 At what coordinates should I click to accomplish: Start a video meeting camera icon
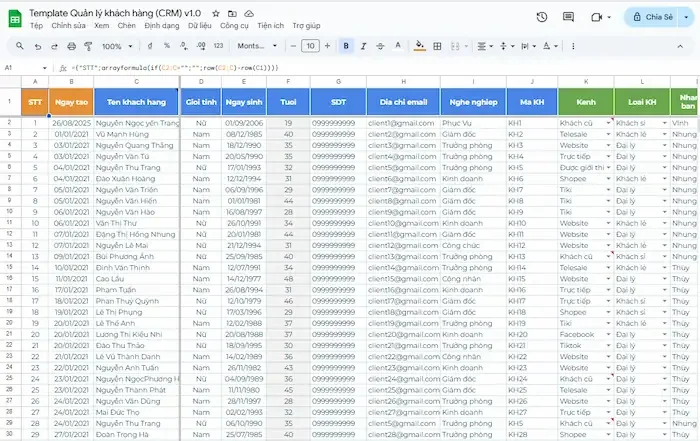coord(596,17)
